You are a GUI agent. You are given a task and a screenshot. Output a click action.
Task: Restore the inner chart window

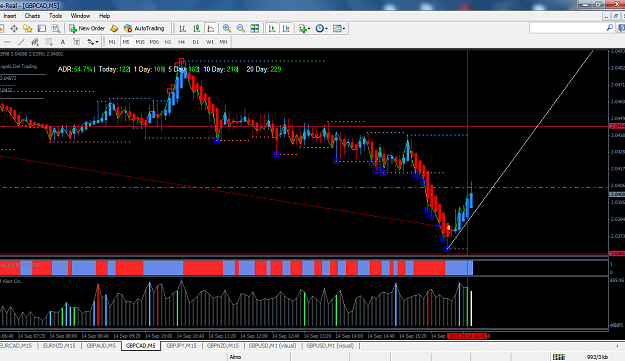click(616, 16)
